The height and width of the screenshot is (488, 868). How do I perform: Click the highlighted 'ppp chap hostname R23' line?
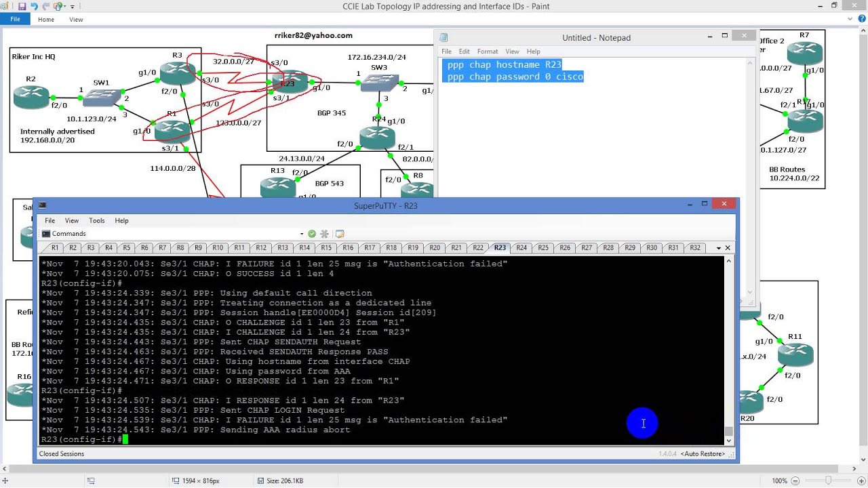(504, 65)
